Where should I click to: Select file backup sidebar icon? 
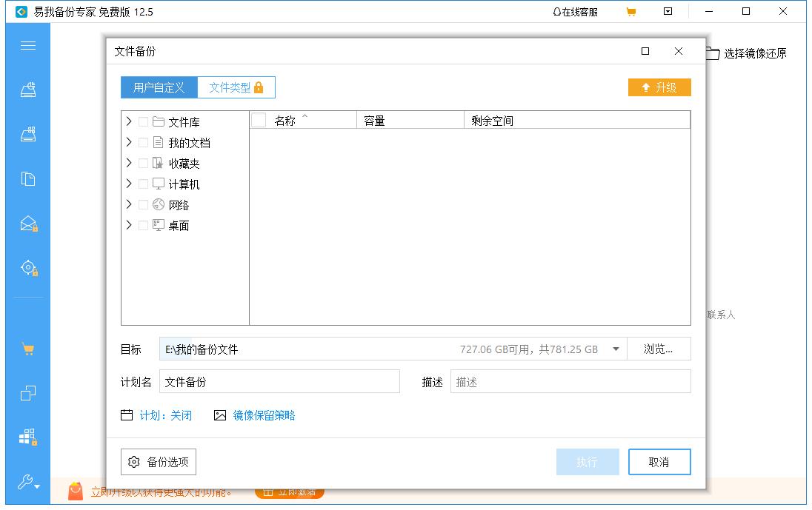click(28, 179)
